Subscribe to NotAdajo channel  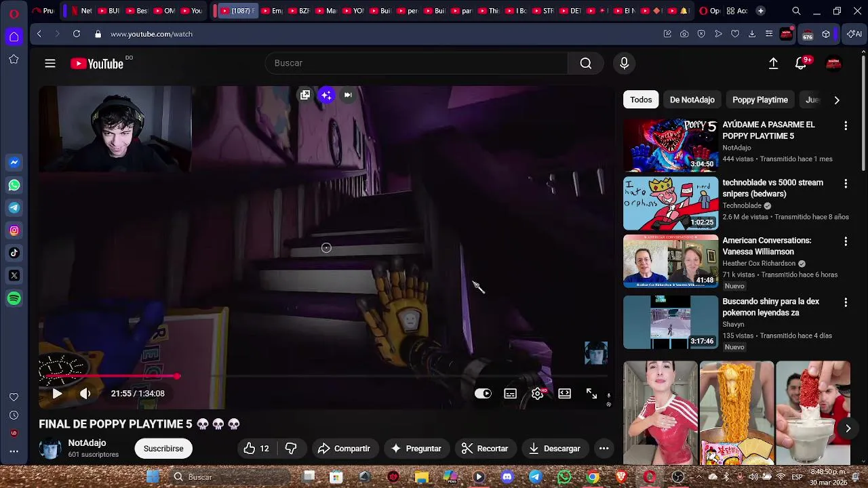click(x=163, y=449)
